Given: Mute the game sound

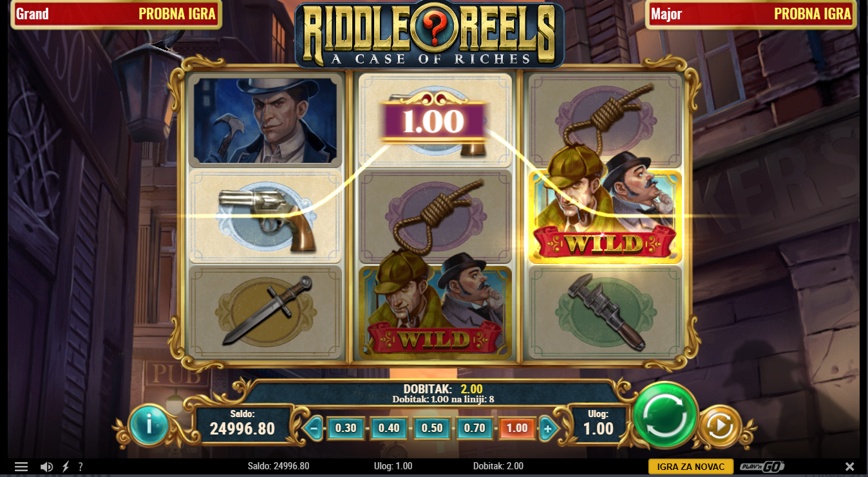Looking at the screenshot, I should 46,467.
